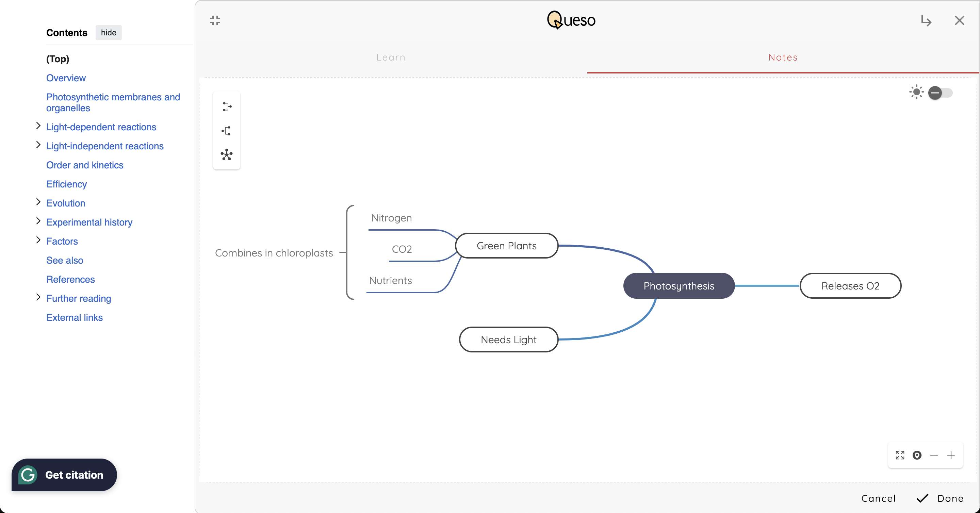Image resolution: width=980 pixels, height=513 pixels.
Task: Expand the Evolution contents entry
Action: (38, 202)
